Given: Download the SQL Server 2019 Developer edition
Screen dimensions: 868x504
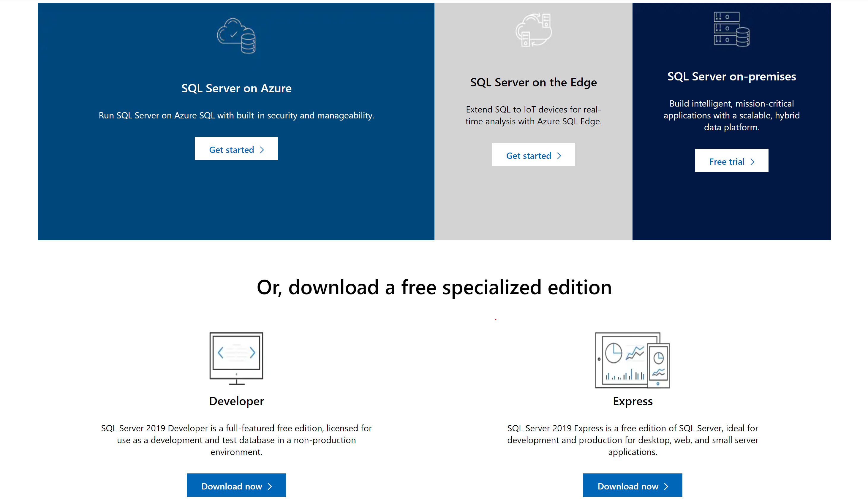Looking at the screenshot, I should pos(236,485).
